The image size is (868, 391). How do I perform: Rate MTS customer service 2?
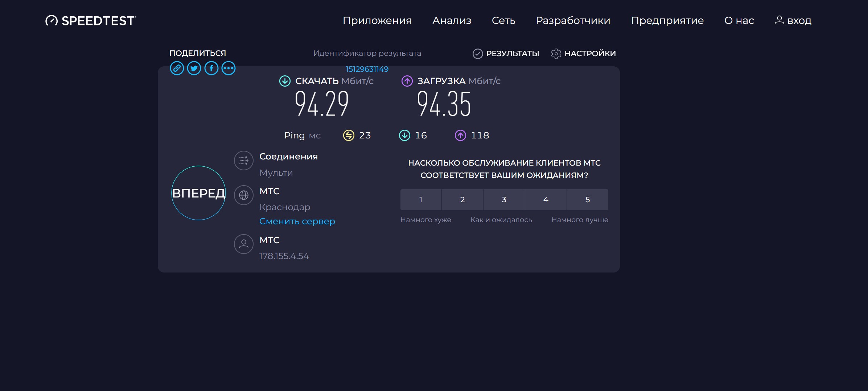pyautogui.click(x=462, y=200)
